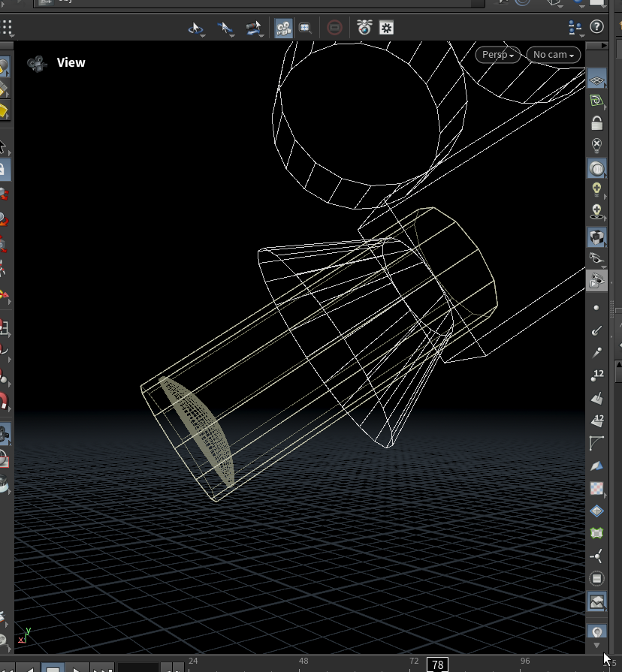Click the lock camera padlock icon
Viewport: 622px width, 672px height.
tap(596, 123)
